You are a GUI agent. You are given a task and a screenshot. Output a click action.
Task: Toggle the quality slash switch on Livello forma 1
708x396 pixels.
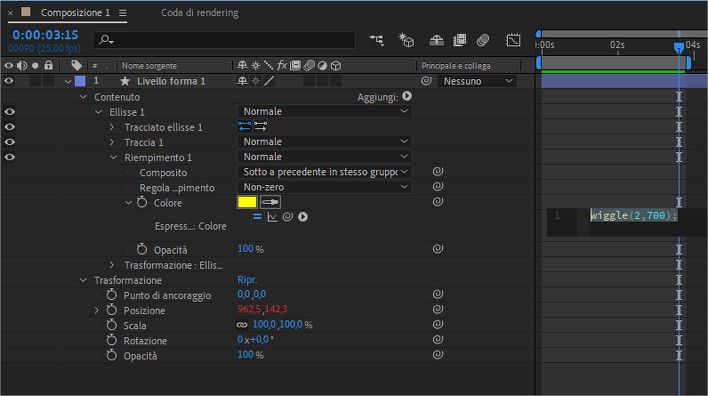[x=269, y=81]
